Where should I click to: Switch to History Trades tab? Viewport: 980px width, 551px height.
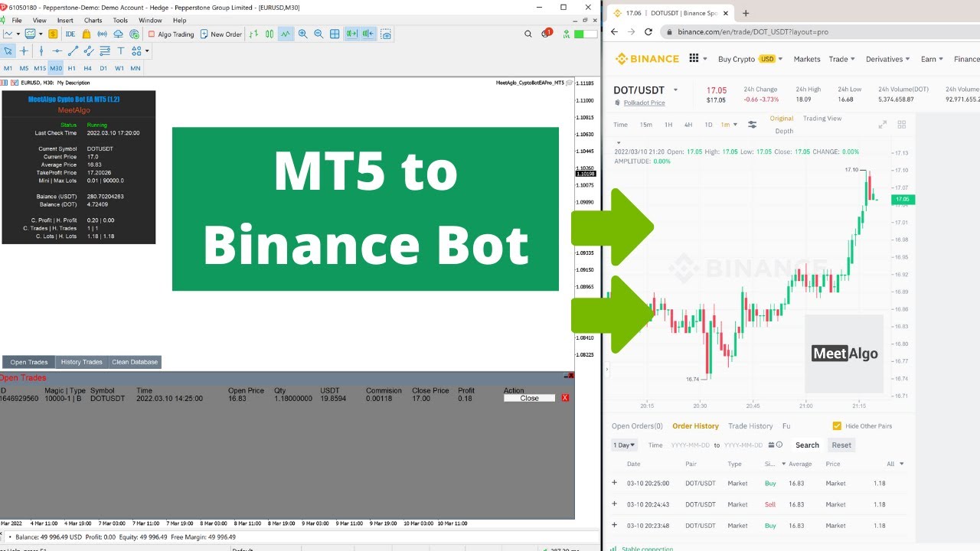coord(81,362)
